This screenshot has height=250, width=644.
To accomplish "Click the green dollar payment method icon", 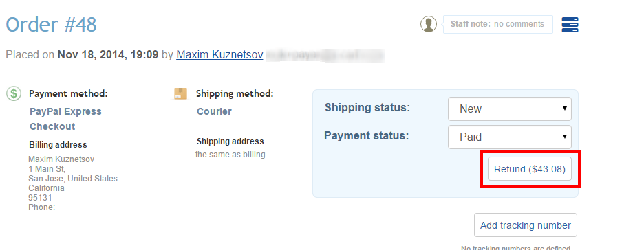I will pos(14,93).
